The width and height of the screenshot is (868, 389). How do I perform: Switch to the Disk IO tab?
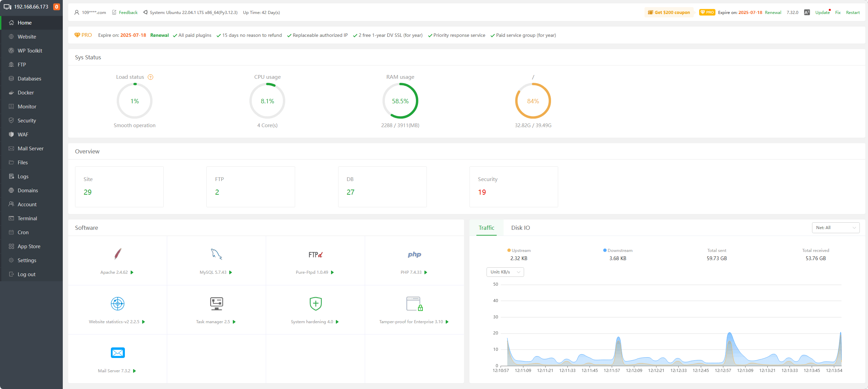520,228
